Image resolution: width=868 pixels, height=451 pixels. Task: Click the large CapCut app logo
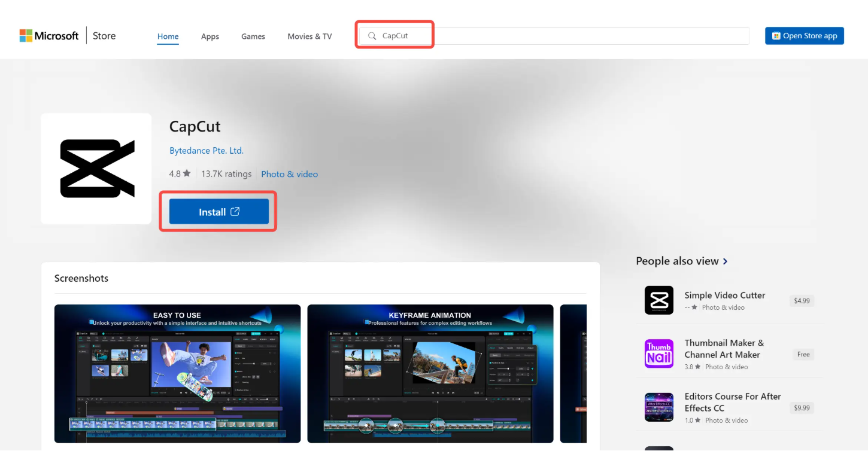[96, 169]
